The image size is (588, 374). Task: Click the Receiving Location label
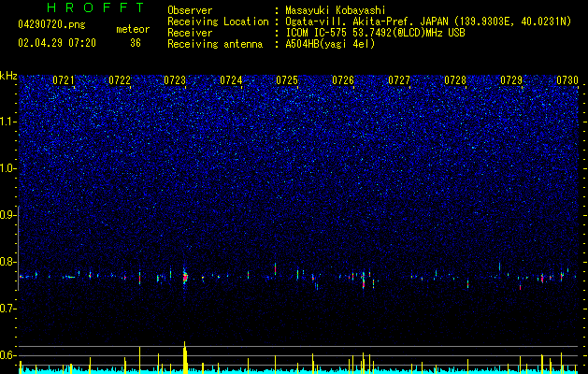click(218, 22)
